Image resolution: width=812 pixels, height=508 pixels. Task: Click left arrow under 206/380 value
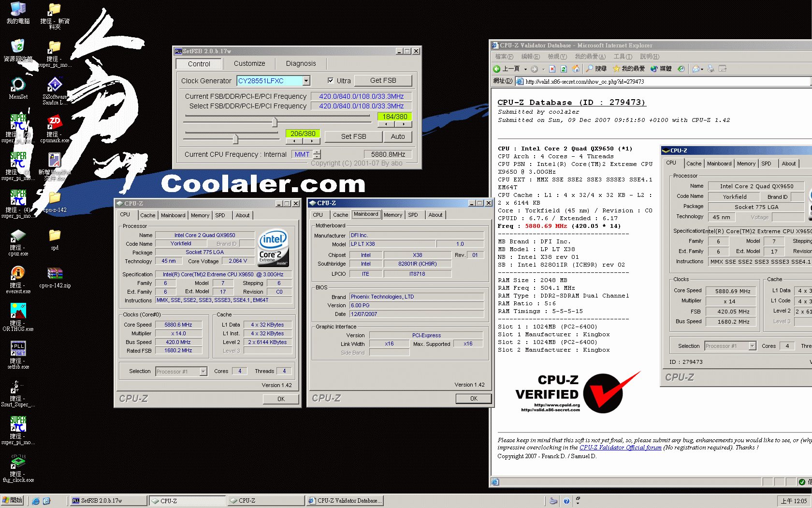294,141
